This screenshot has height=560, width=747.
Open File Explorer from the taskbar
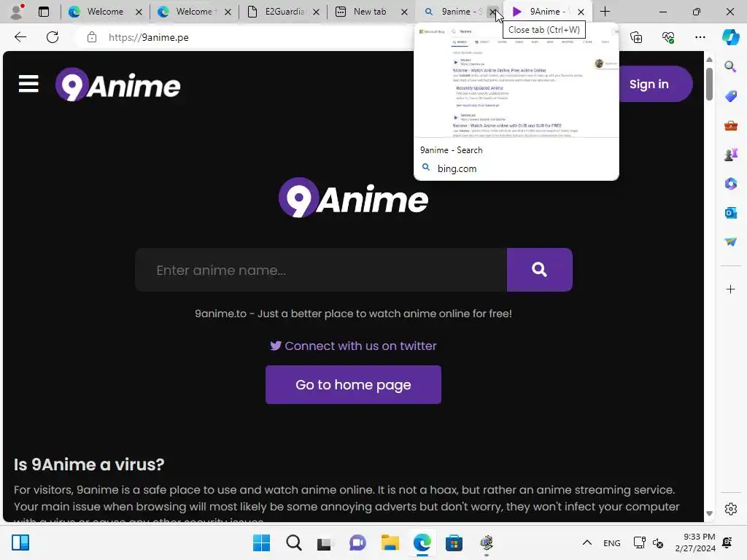point(390,542)
